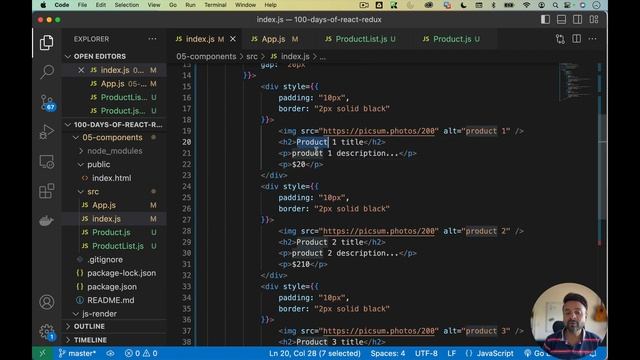Screen dimensions: 640x360
Task: Open .gitignore in the file tree
Action: point(105,260)
